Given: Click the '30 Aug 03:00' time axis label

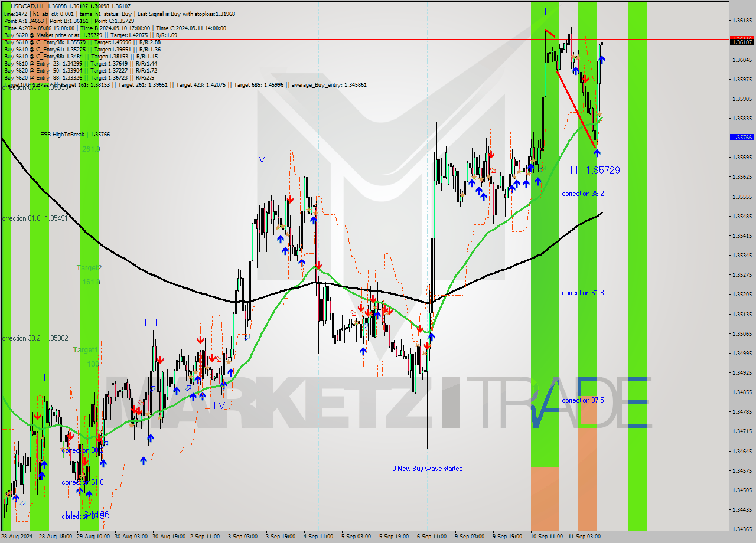Looking at the screenshot, I should pyautogui.click(x=131, y=537).
